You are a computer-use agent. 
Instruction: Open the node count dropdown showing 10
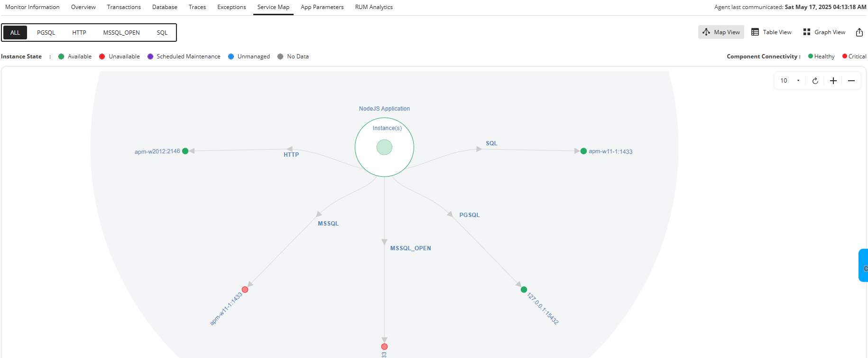click(790, 81)
